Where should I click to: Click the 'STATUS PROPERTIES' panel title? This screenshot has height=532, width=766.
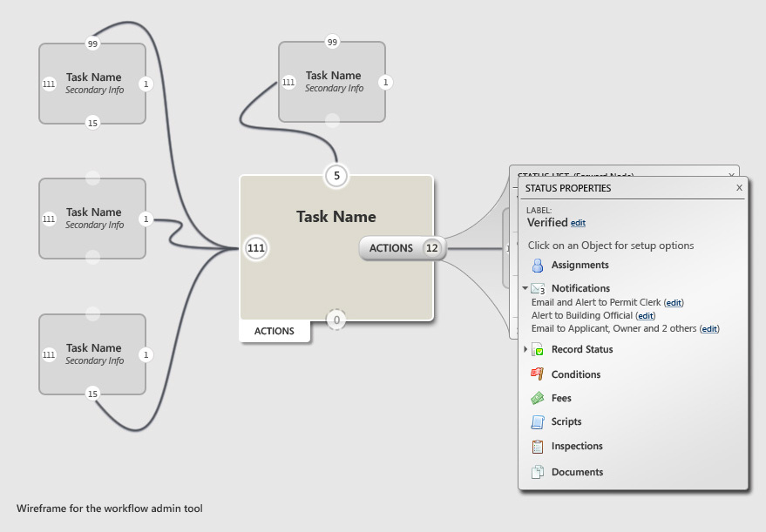pos(568,188)
